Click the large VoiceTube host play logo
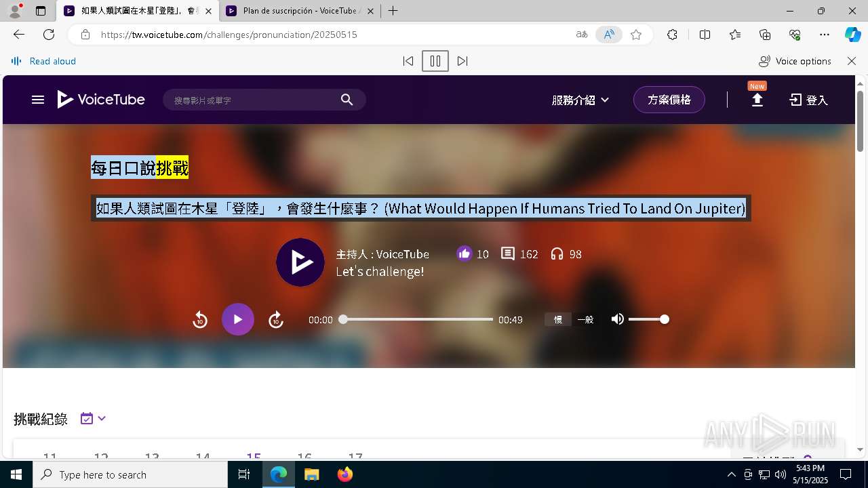Screen dimensions: 868x488 click(x=300, y=262)
